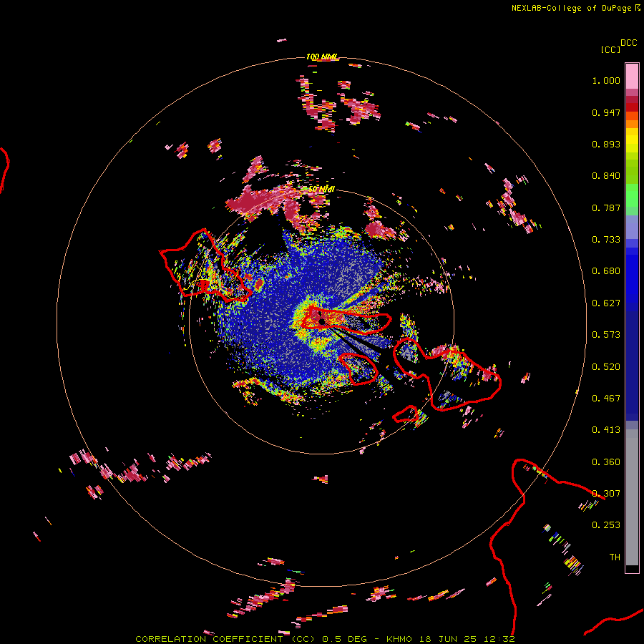Select the 1.000 legend value
This screenshot has height=644, width=644.
point(606,80)
